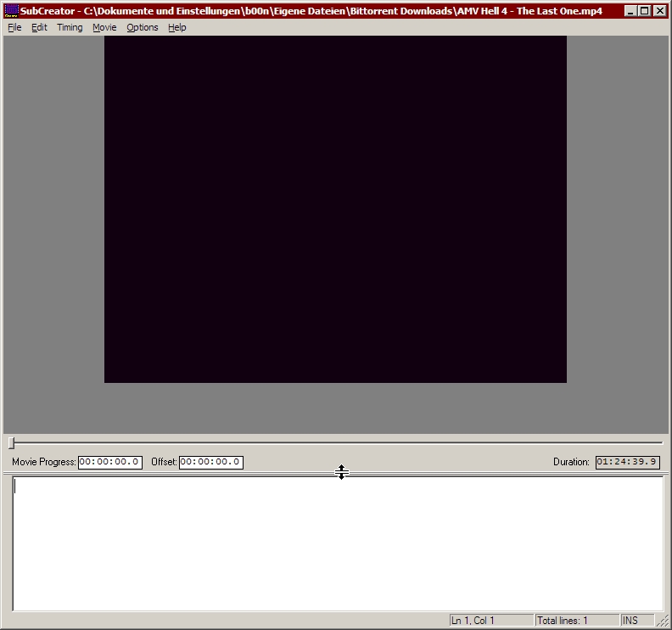Open the Help menu
The image size is (672, 630).
pyautogui.click(x=176, y=27)
